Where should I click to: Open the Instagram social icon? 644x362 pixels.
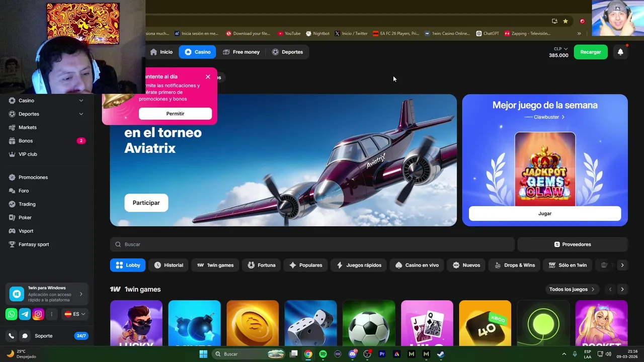click(38, 314)
